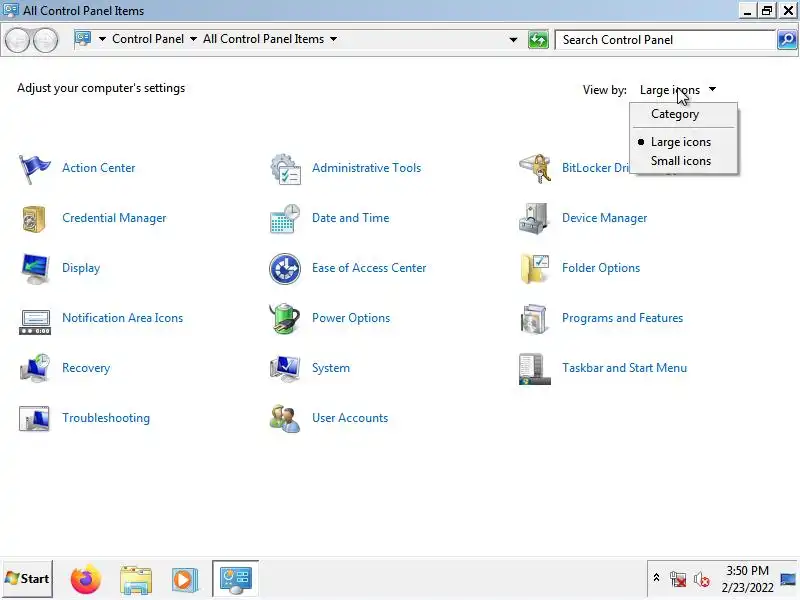Refresh the Control Panel view
The height and width of the screenshot is (600, 800).
(538, 40)
